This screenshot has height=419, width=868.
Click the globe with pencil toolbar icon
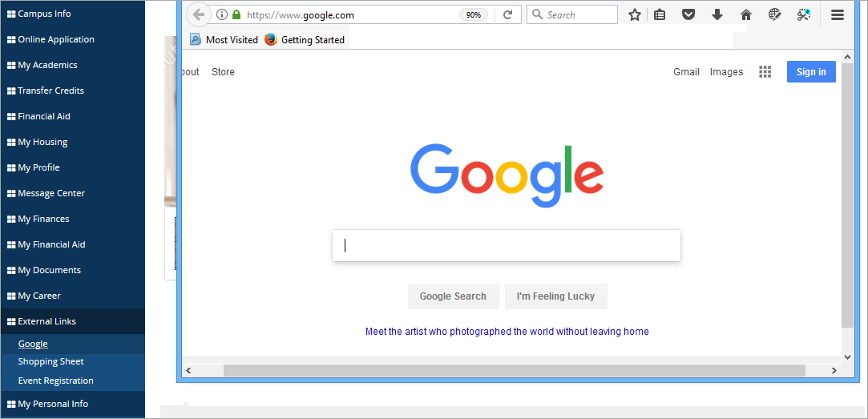coord(775,15)
